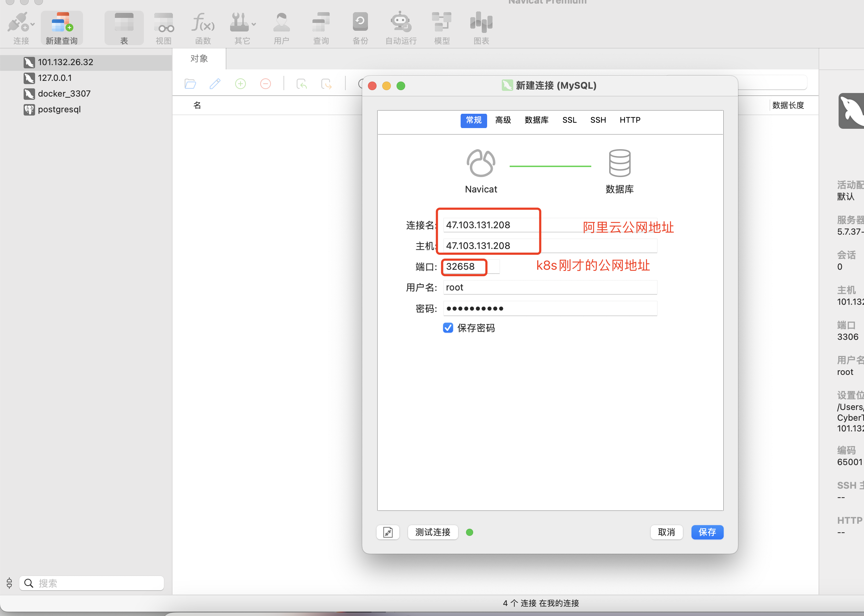Click the 高级 (Advanced) settings tab
This screenshot has height=616, width=864.
coord(503,120)
